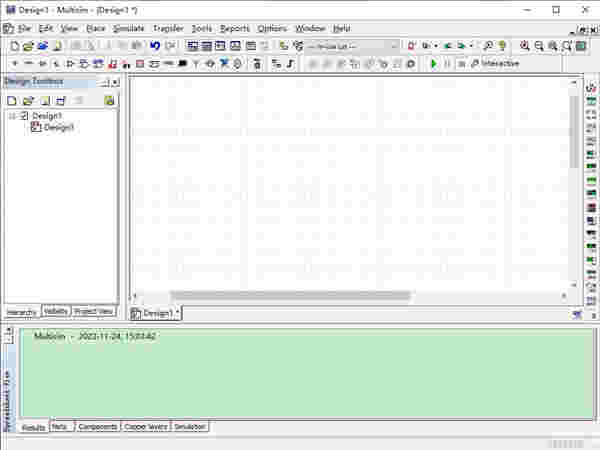Open the Transfer menu
The height and width of the screenshot is (450, 600).
[x=168, y=28]
